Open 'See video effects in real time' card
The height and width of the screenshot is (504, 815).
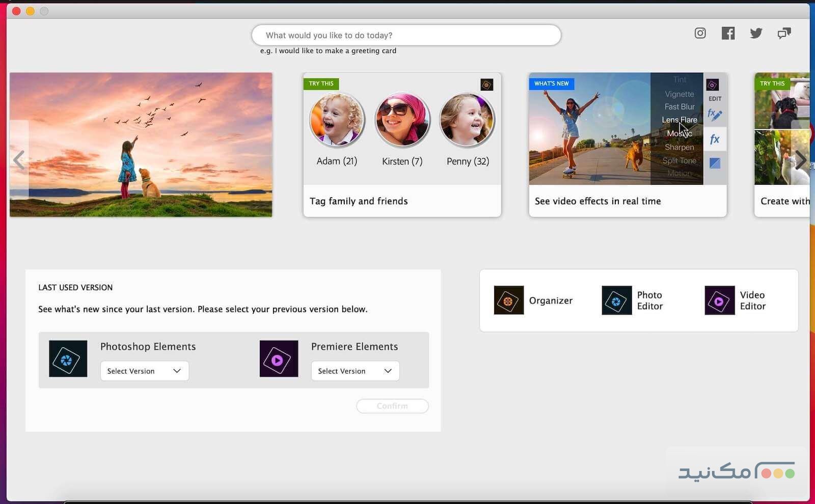pyautogui.click(x=628, y=201)
